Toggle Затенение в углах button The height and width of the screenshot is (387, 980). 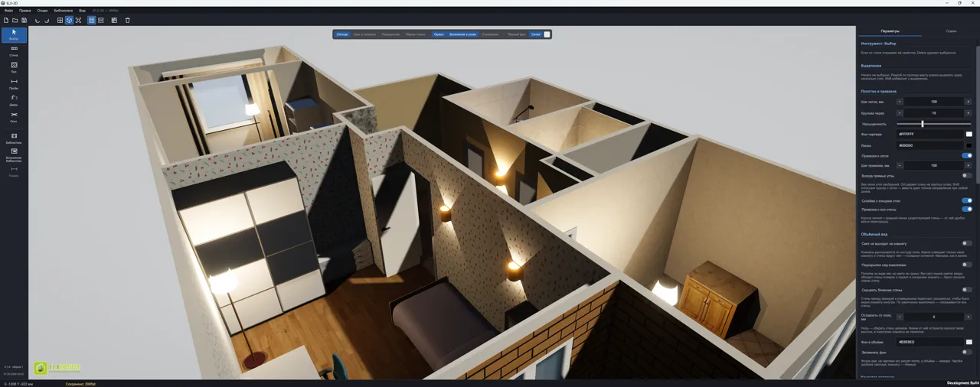click(x=463, y=34)
